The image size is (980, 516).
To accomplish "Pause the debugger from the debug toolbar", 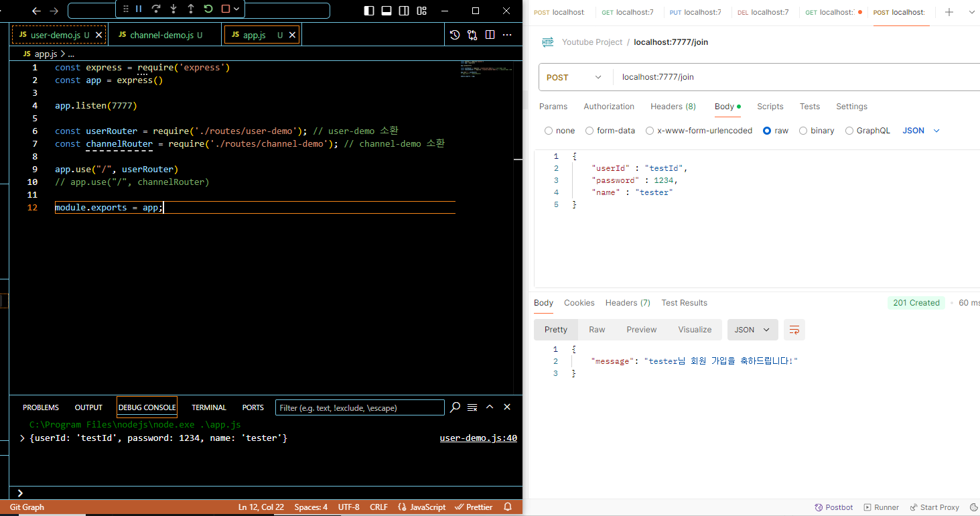I will pos(139,9).
